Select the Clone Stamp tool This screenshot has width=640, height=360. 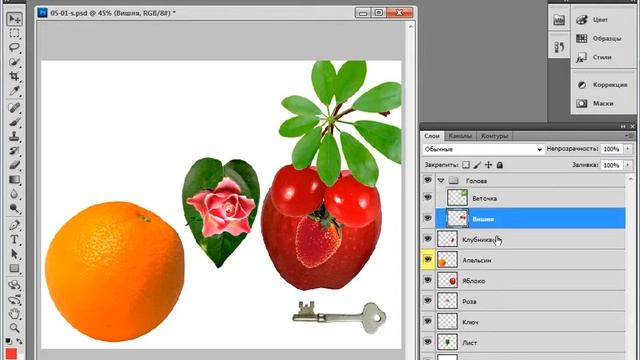[14, 136]
